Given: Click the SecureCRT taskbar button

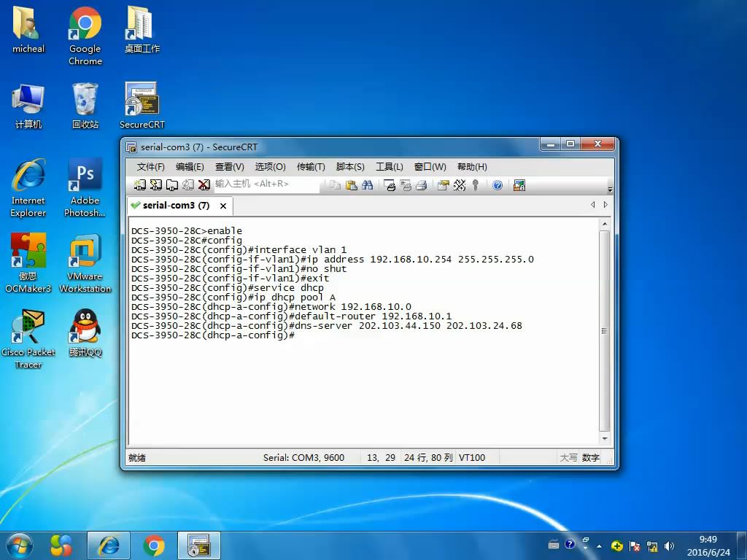Looking at the screenshot, I should (x=199, y=545).
